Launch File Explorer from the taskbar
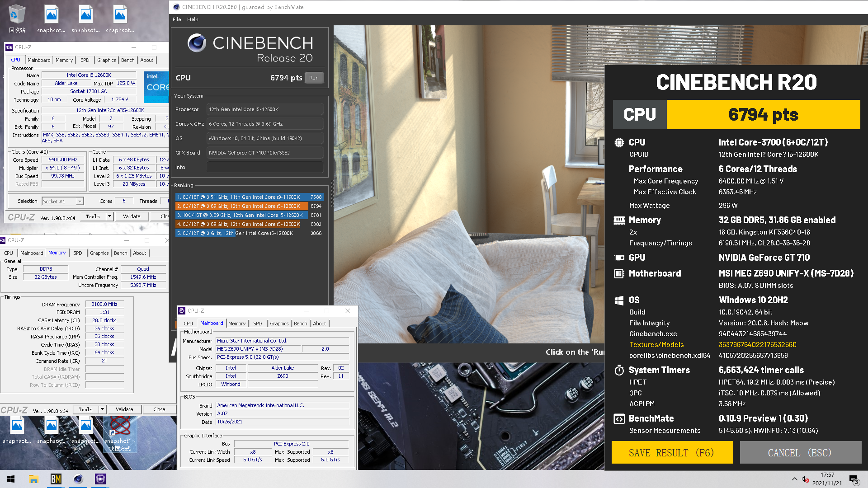868x488 pixels. point(33,479)
